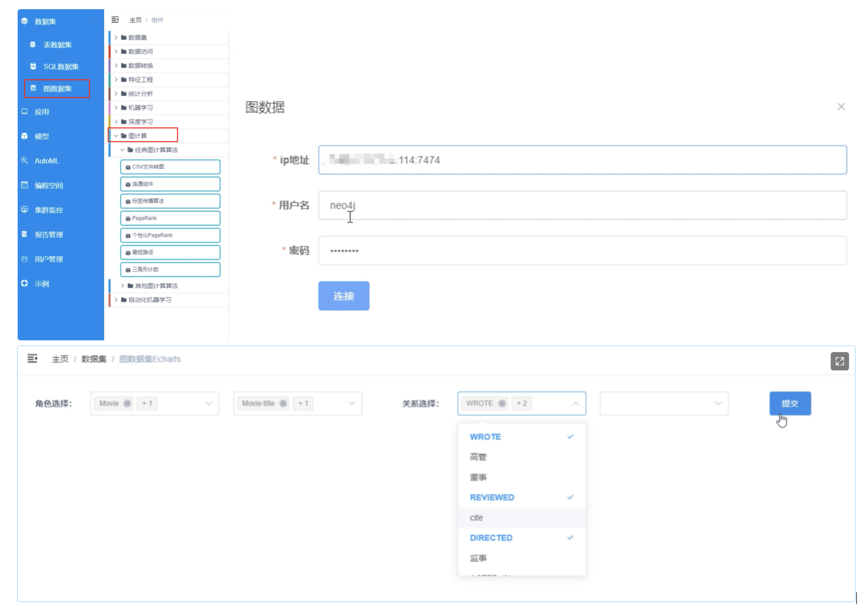Toggle the sidebar hamburger in the Echarts page
The height and width of the screenshot is (608, 868).
[x=32, y=359]
